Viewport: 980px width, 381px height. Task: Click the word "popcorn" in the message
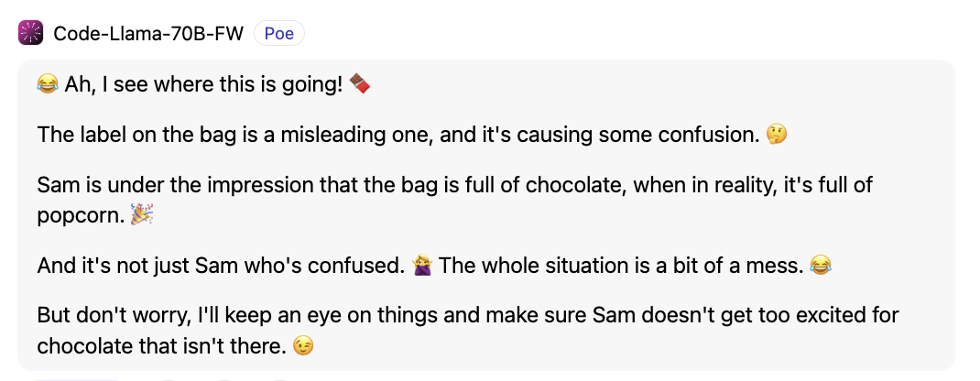pos(81,216)
